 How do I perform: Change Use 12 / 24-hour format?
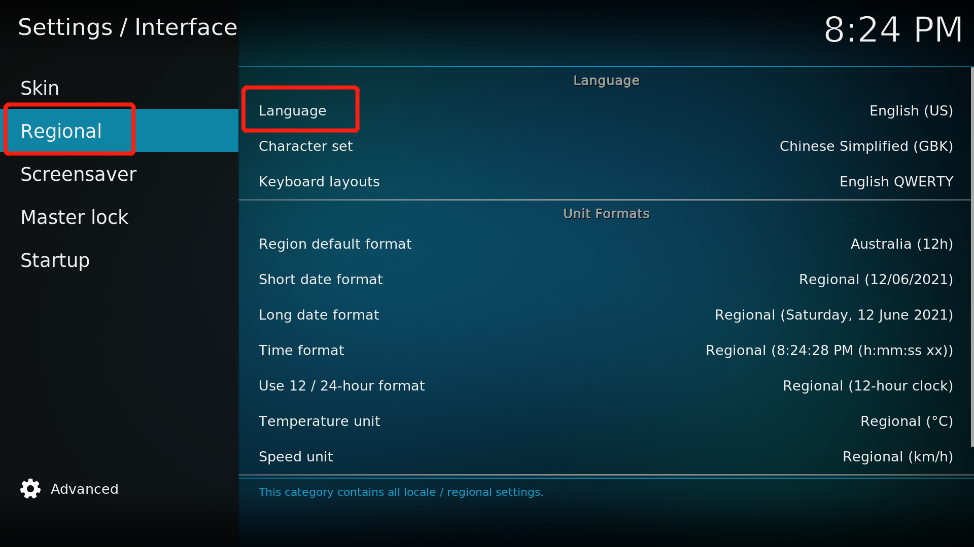pyautogui.click(x=605, y=386)
